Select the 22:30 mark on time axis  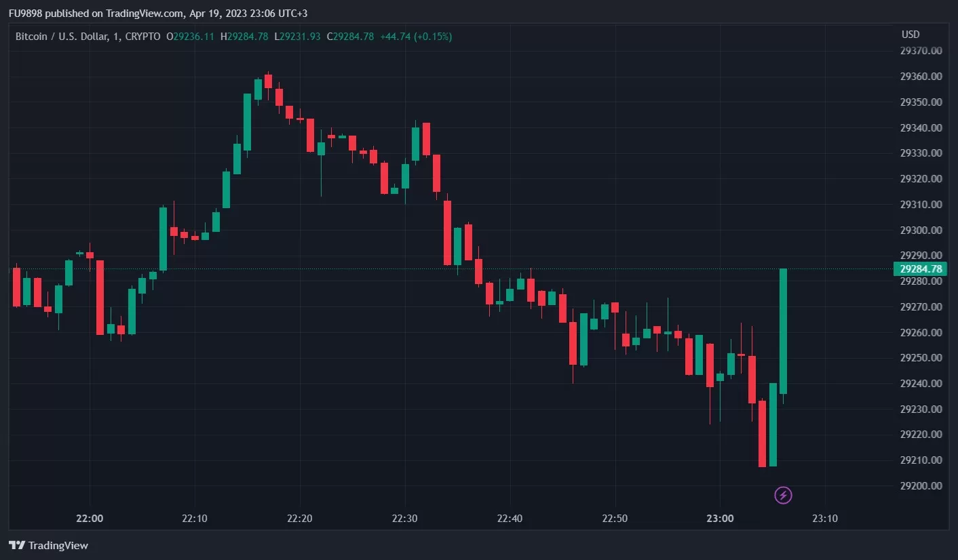[405, 519]
